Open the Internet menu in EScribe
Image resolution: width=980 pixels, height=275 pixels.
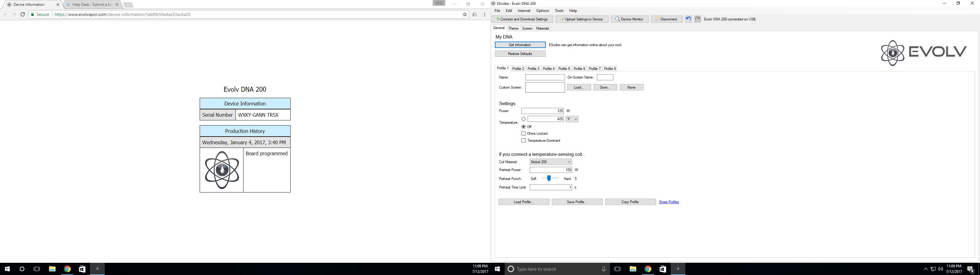click(524, 11)
